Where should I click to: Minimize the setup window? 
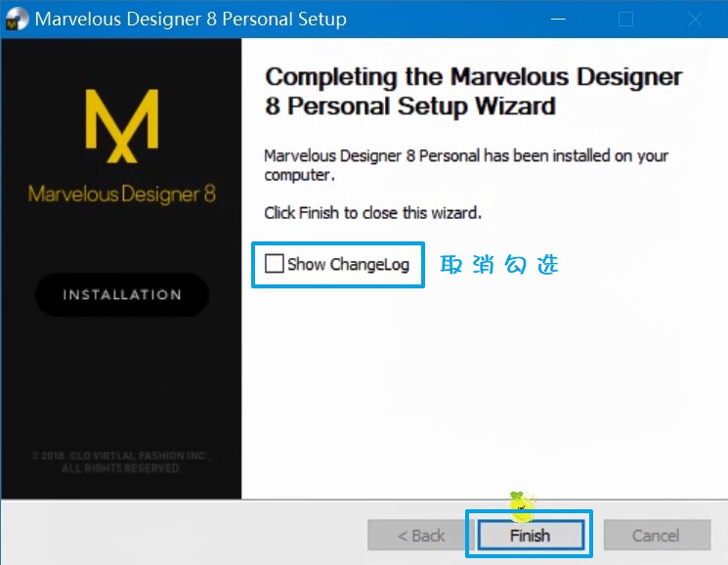coord(558,19)
